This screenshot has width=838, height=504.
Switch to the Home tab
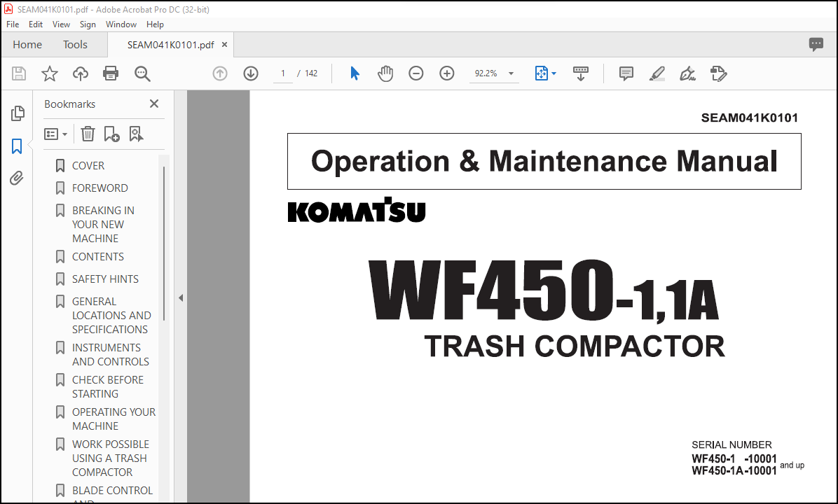click(27, 44)
